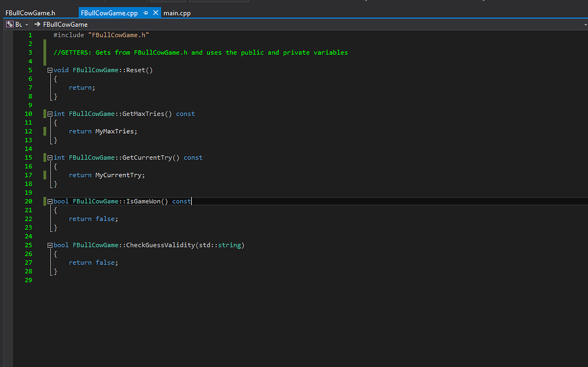588x367 pixels.
Task: Switch to the main.cpp tab
Action: click(x=176, y=12)
